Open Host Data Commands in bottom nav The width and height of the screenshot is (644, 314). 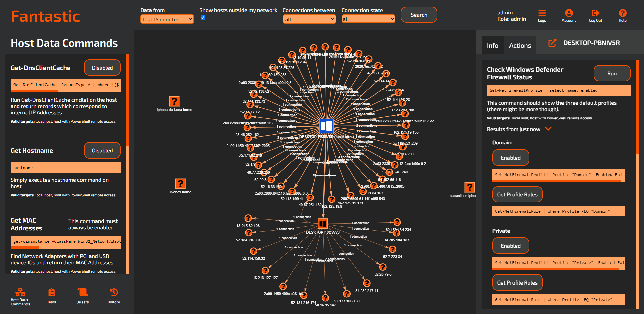click(x=20, y=297)
